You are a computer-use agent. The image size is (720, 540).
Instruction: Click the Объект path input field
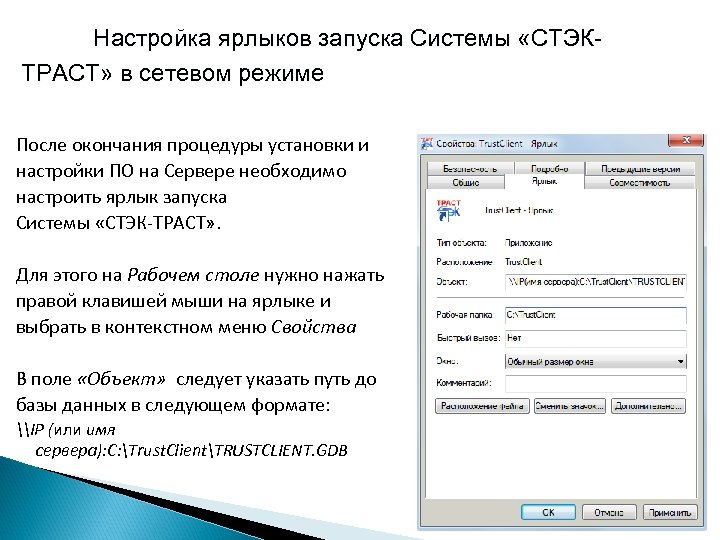[596, 281]
